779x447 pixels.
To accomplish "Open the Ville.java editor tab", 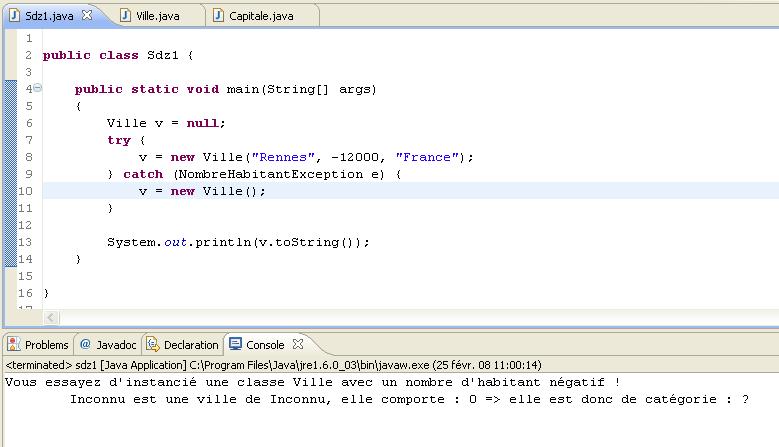I will point(157,16).
